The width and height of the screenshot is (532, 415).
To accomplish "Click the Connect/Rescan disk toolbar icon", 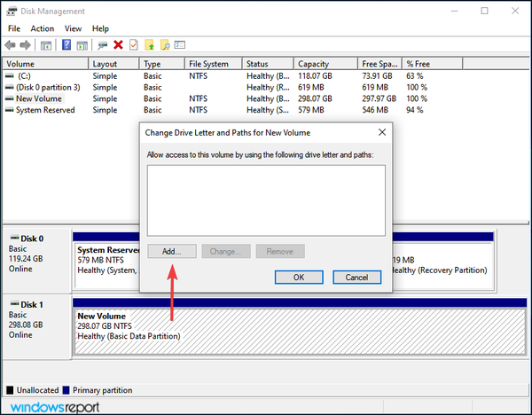I will [102, 45].
